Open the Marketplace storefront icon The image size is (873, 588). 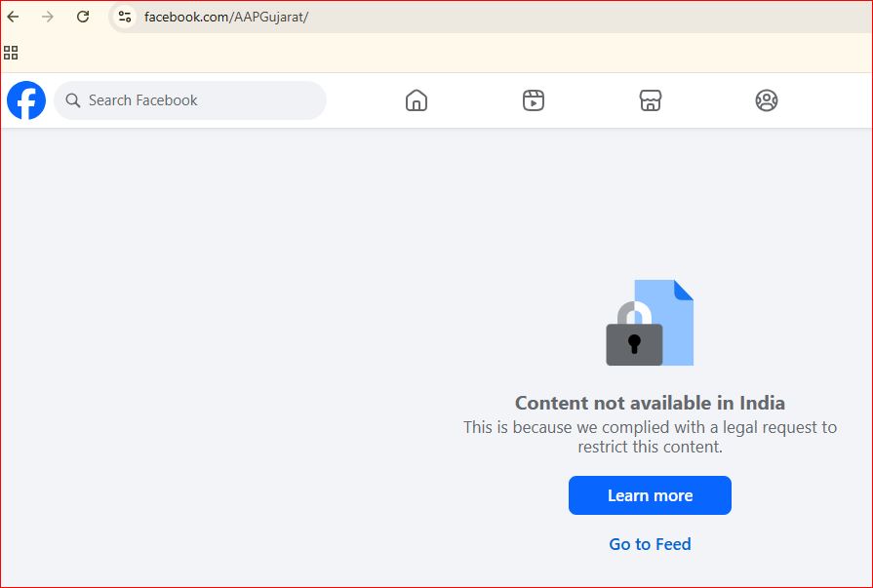pos(651,100)
